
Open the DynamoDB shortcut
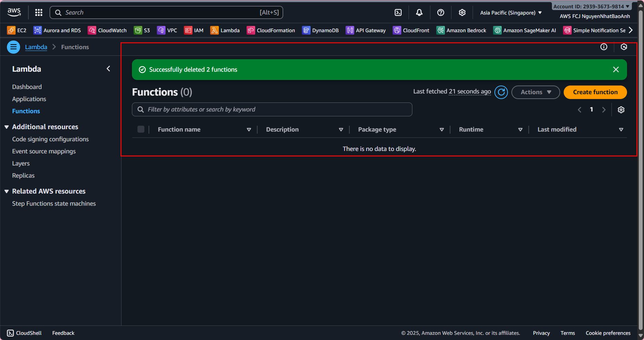pos(320,30)
